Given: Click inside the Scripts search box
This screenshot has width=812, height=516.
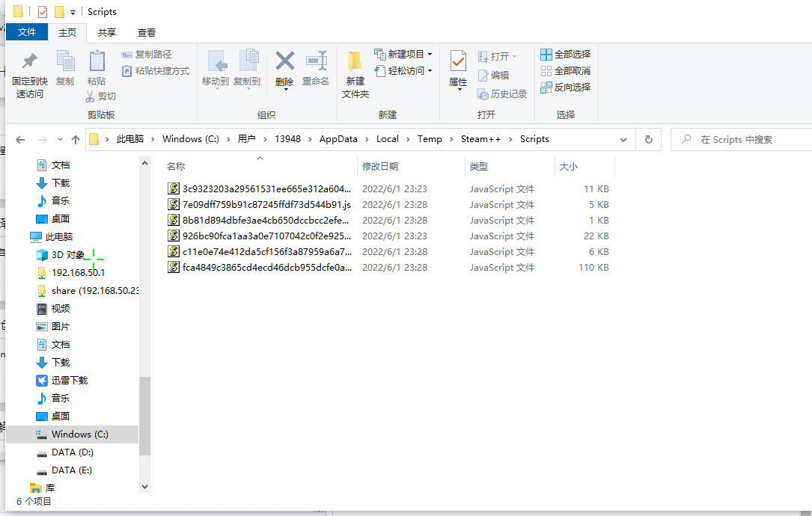Looking at the screenshot, I should 741,139.
